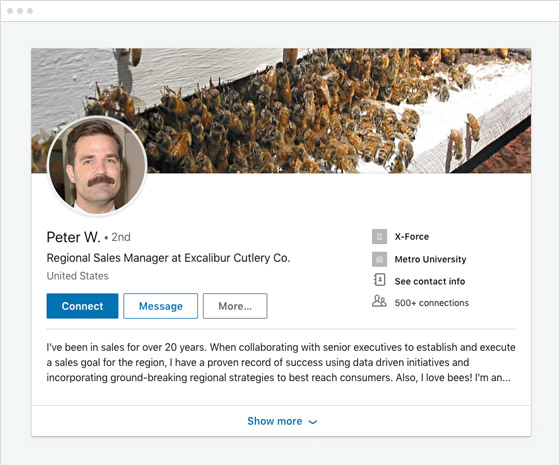560x466 pixels.
Task: Expand profile summary with Show more
Action: click(x=281, y=421)
